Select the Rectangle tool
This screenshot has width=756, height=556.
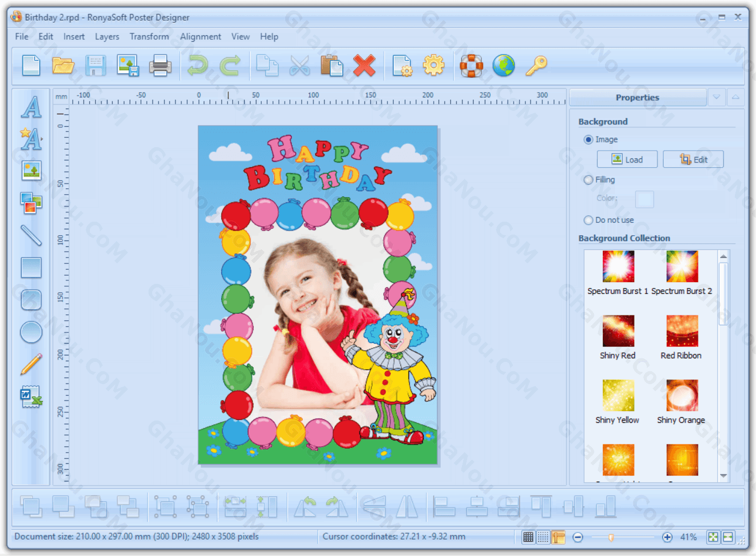31,267
